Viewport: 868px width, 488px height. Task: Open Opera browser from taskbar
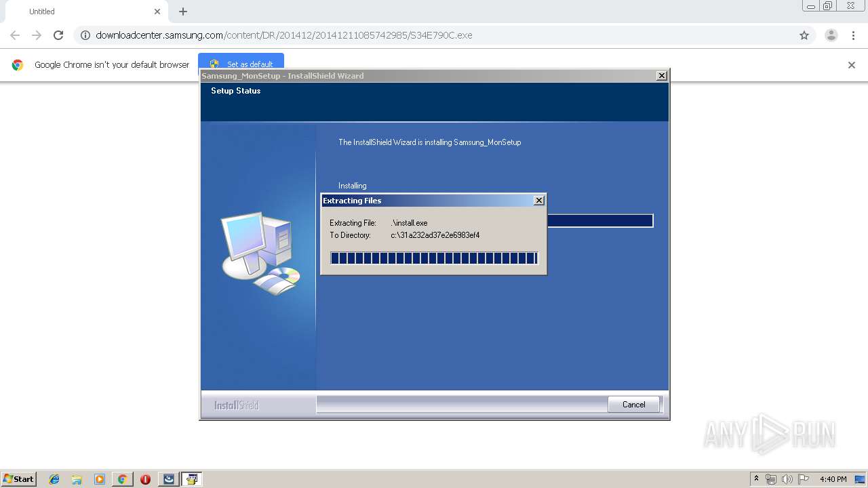click(145, 479)
